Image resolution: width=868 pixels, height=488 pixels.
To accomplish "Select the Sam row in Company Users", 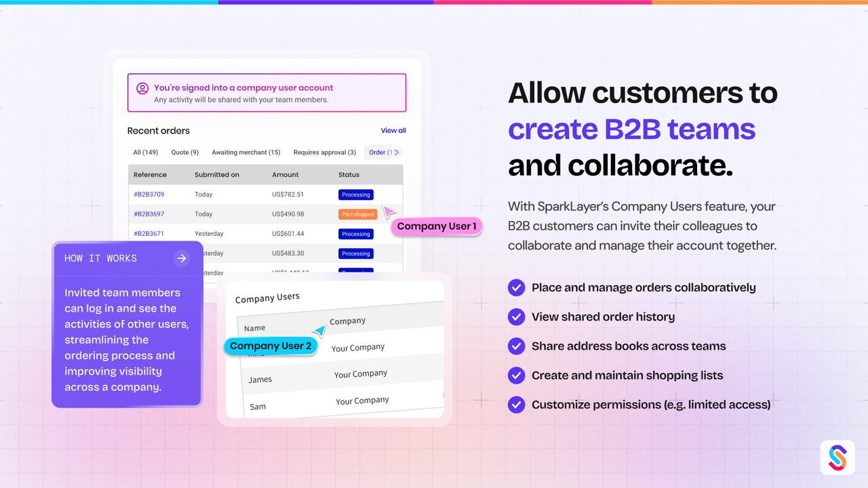I will tap(342, 404).
